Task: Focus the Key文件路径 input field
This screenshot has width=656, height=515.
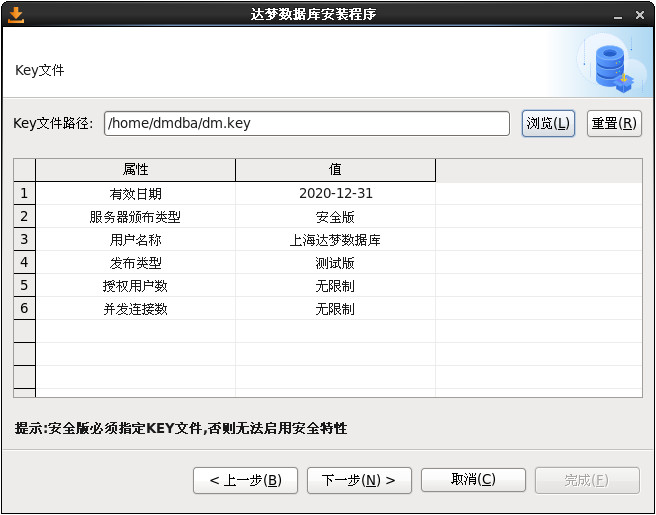Action: 307,123
